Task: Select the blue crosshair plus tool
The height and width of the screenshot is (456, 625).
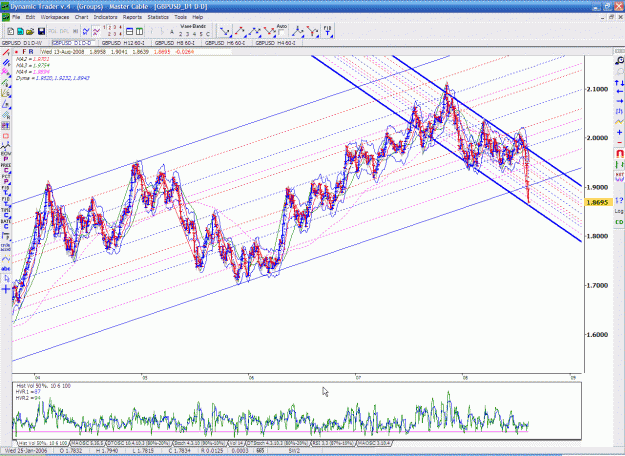Action: (x=6, y=289)
